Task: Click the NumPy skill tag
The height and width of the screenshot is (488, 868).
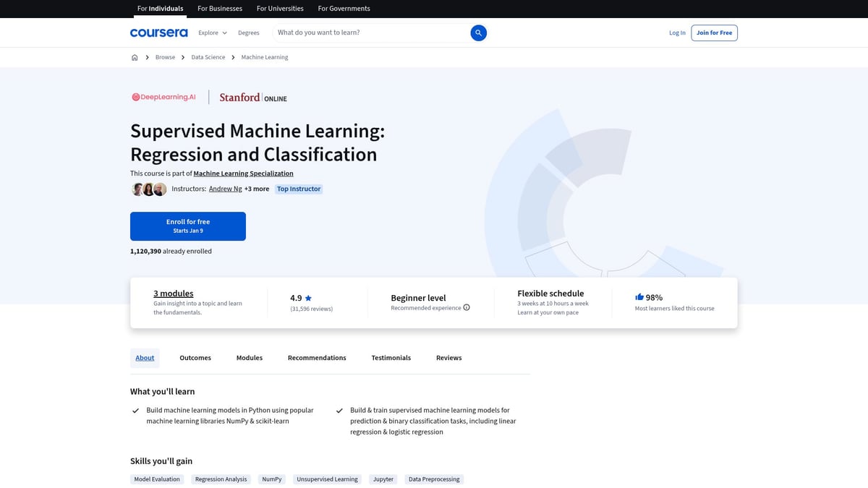Action: (x=272, y=479)
